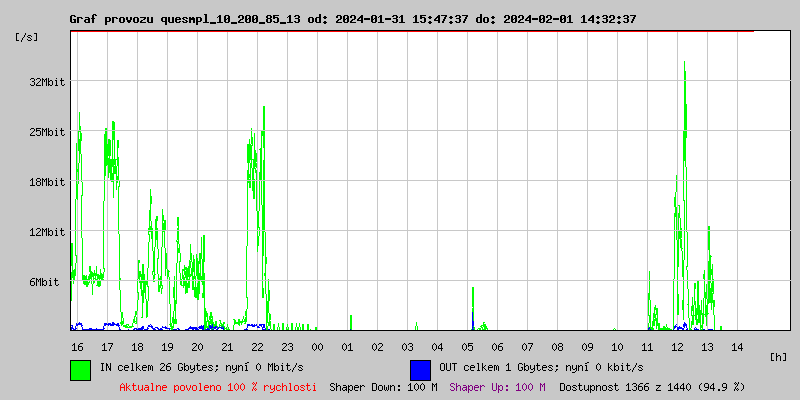Click the 12Mbit y-axis label
The image size is (800, 400).
46,232
